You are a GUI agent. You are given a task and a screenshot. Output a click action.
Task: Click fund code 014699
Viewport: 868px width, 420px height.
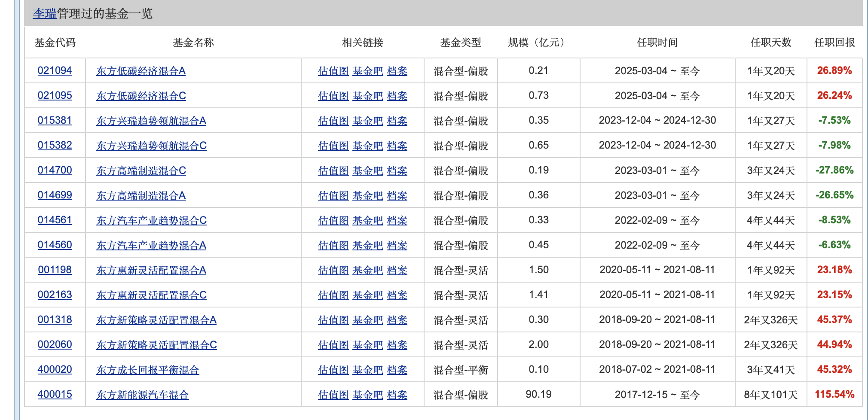tap(55, 195)
